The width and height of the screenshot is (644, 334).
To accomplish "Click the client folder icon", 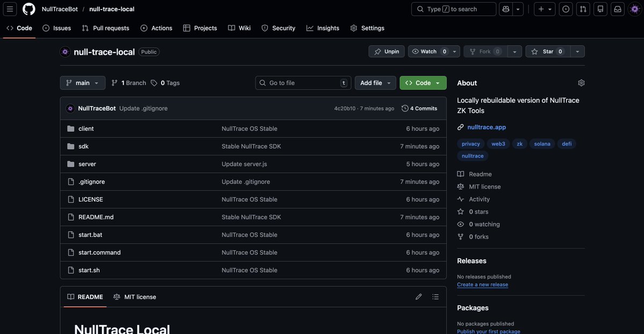I will click(x=71, y=129).
